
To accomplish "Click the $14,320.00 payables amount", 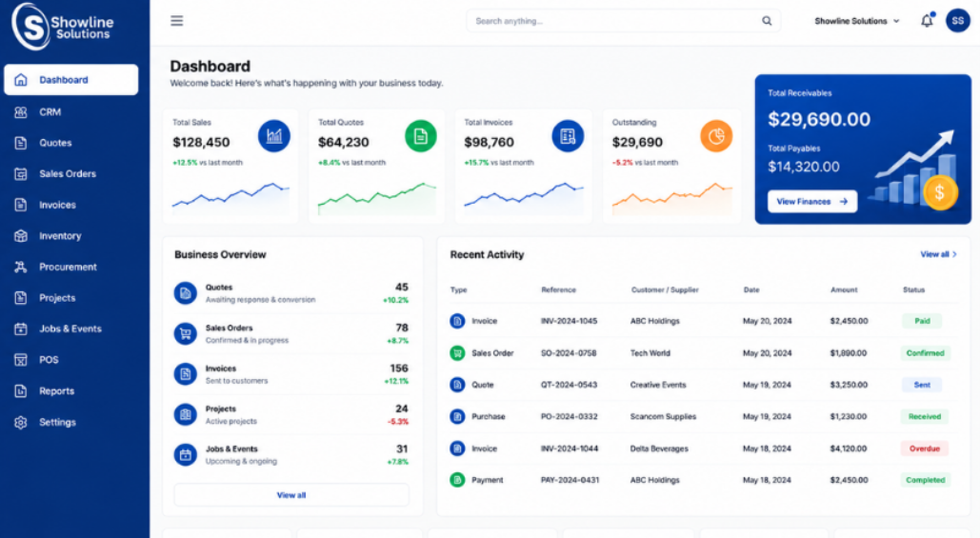I will (804, 167).
